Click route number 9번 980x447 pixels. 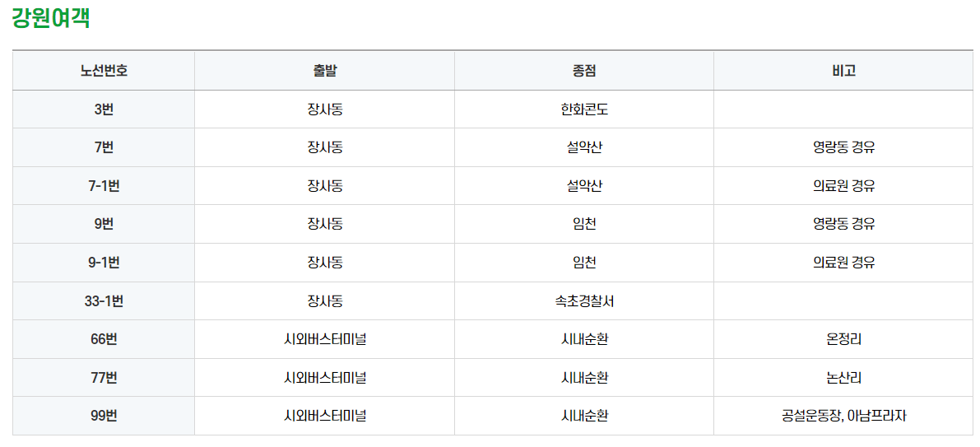[x=104, y=224]
